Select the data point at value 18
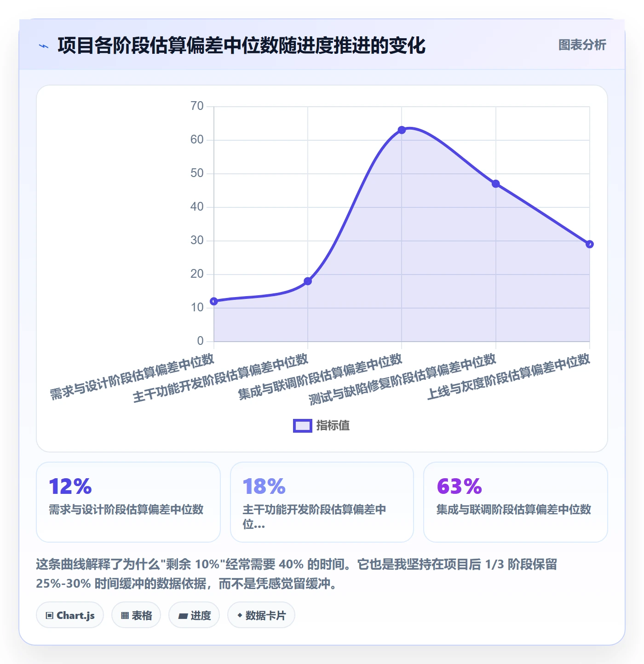The image size is (644, 664). click(x=308, y=281)
